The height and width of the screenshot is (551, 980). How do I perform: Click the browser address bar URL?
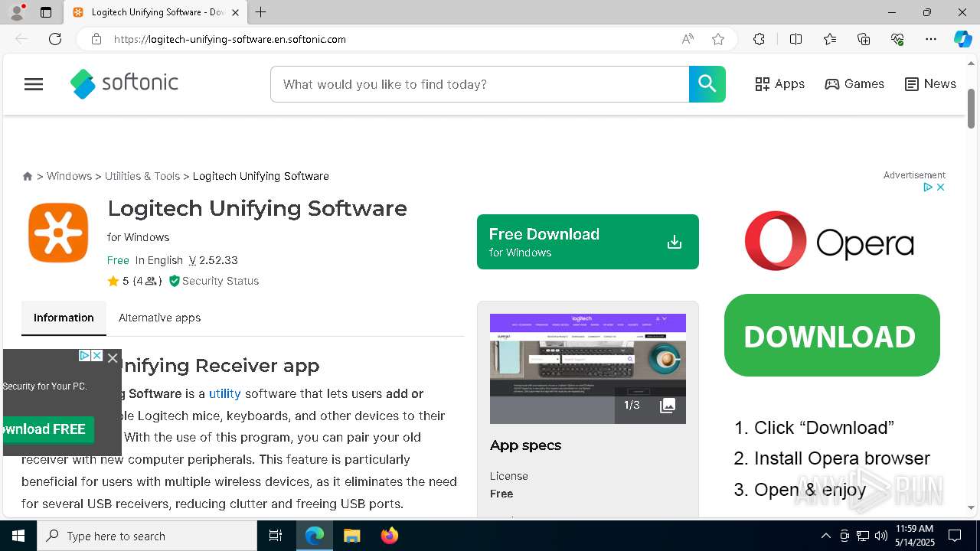(230, 39)
